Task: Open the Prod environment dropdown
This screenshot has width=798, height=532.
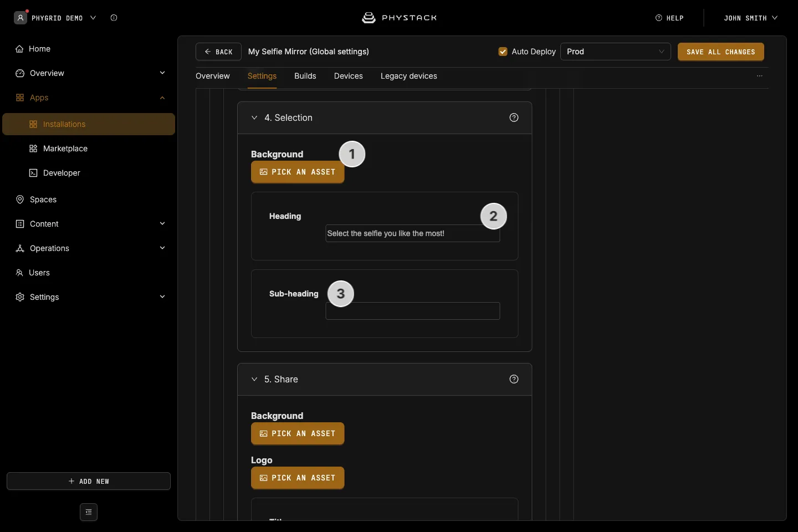Action: click(616, 52)
